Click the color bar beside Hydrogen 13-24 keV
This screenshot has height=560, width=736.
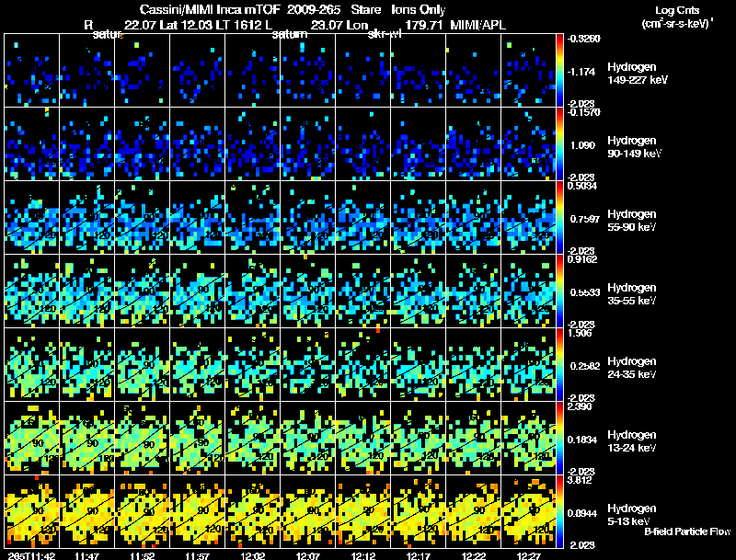tap(559, 439)
